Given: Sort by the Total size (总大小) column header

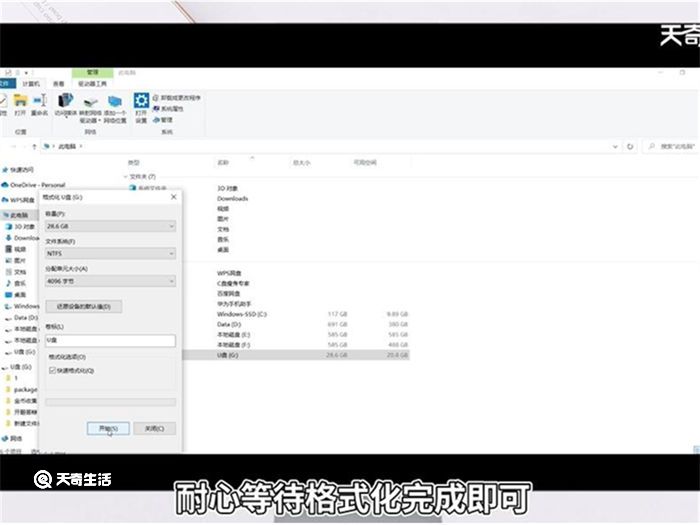Looking at the screenshot, I should 301,162.
